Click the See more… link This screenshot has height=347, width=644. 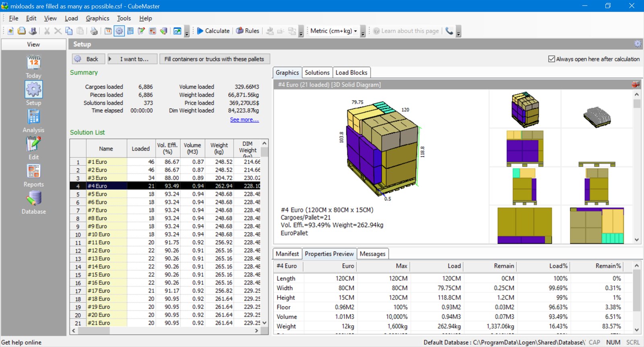(244, 120)
